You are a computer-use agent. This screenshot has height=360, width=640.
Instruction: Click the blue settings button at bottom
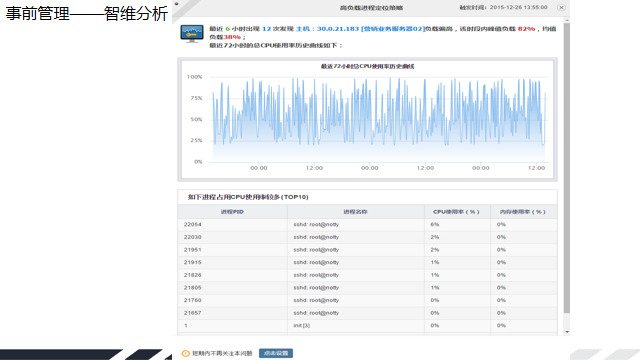pos(276,353)
